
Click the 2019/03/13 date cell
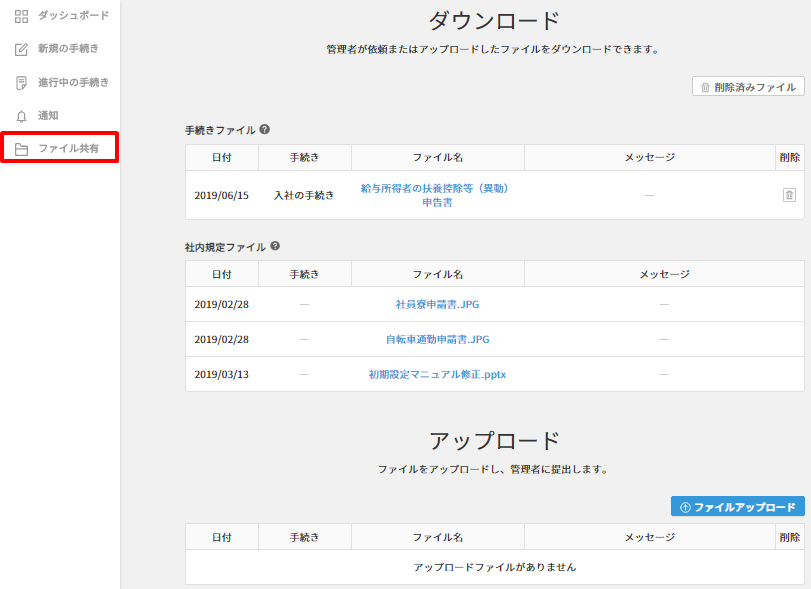tap(221, 374)
